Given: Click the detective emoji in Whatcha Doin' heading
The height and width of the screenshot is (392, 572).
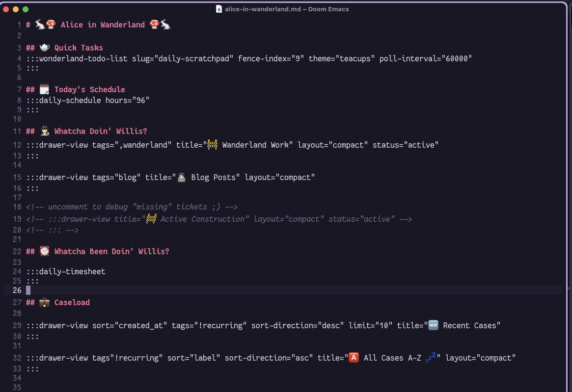Looking at the screenshot, I should (45, 131).
